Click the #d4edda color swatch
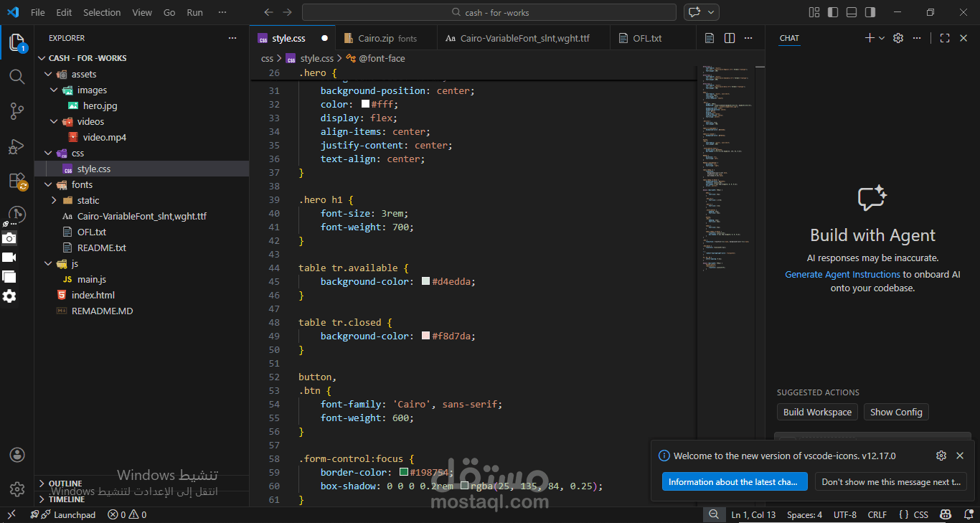The height and width of the screenshot is (523, 980). point(426,282)
